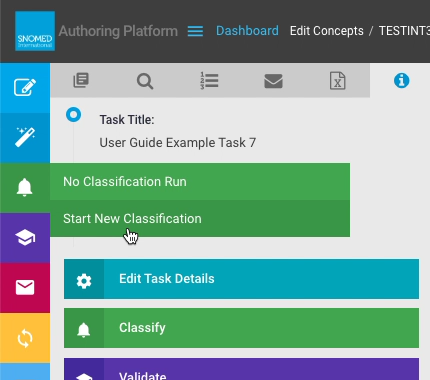Open the spreadsheet batch file tab
The width and height of the screenshot is (430, 380).
point(338,81)
